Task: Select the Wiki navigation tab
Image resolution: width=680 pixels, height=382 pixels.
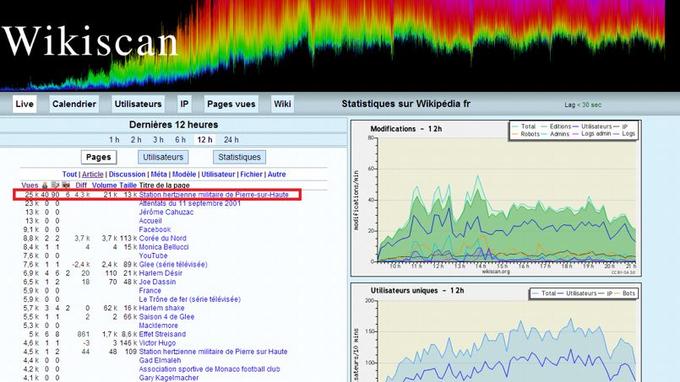Action: tap(282, 104)
